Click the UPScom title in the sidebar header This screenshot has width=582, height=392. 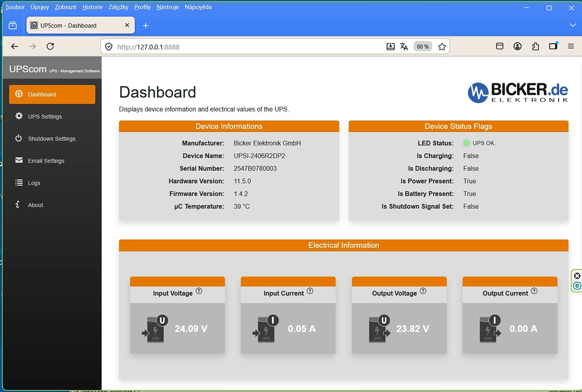28,69
